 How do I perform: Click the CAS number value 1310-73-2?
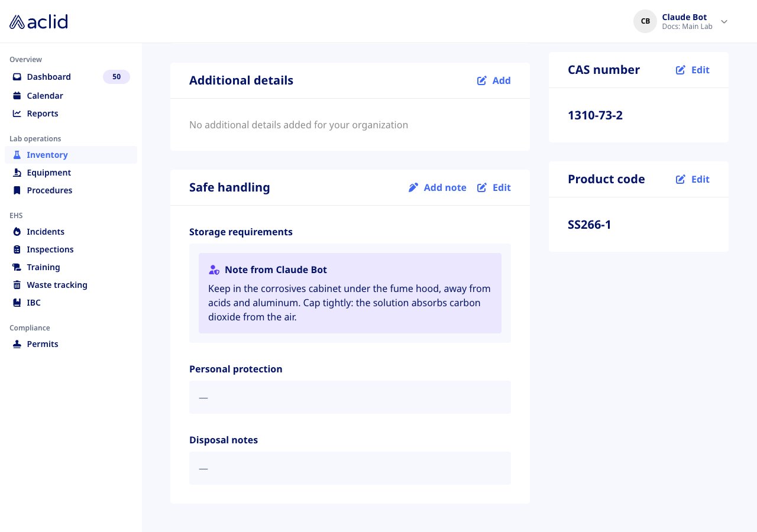pos(595,115)
